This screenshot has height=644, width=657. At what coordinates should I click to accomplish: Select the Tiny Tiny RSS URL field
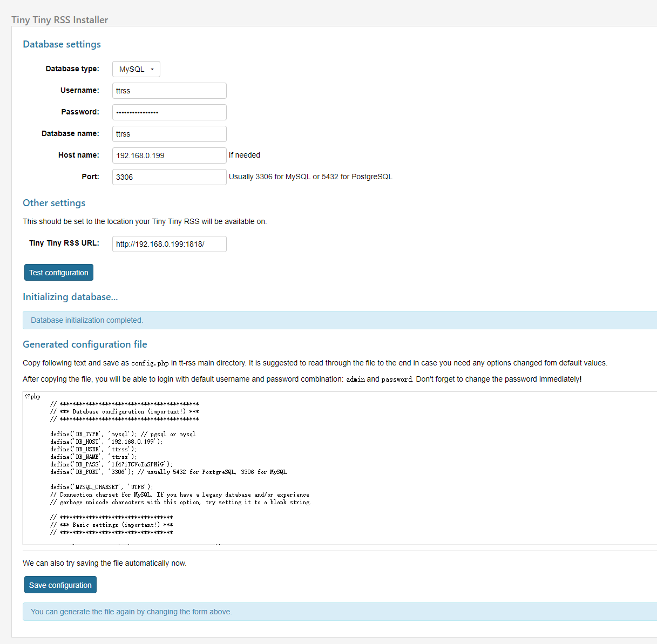coord(170,244)
